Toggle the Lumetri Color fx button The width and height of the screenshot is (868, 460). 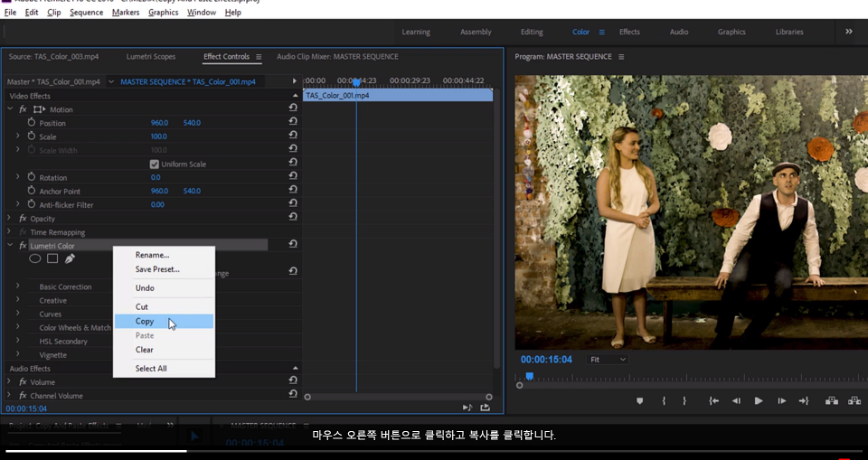point(23,246)
